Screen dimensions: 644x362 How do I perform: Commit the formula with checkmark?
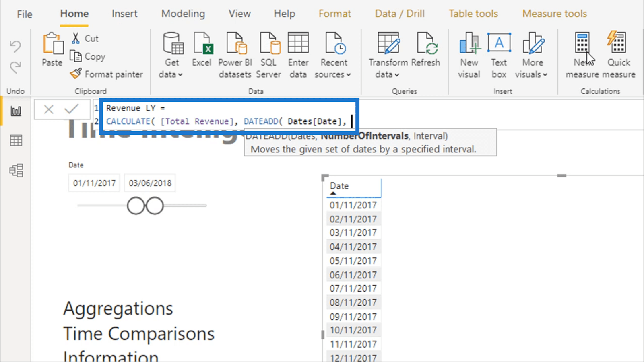pos(72,109)
